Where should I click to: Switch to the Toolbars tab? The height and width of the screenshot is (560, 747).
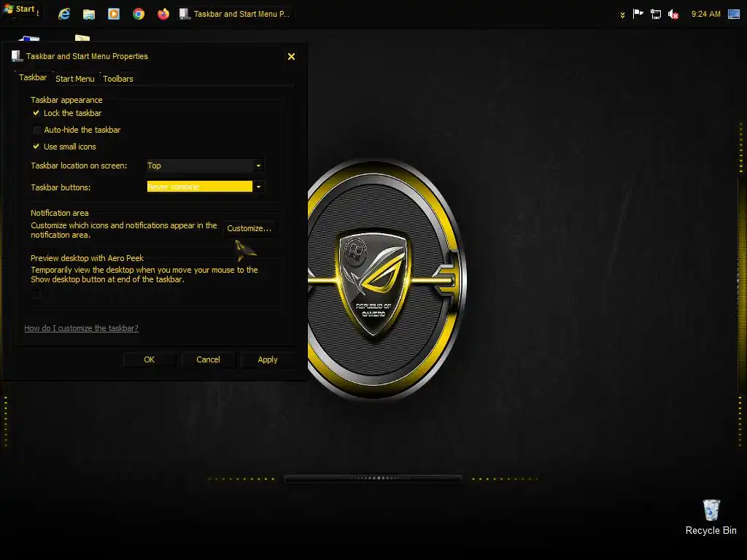[x=118, y=79]
